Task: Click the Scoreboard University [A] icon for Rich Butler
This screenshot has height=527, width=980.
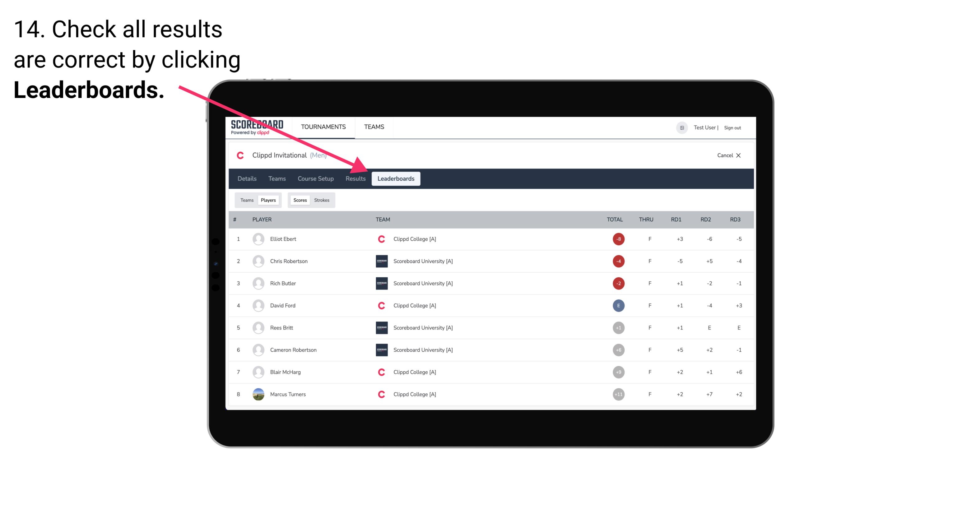Action: [x=382, y=283]
